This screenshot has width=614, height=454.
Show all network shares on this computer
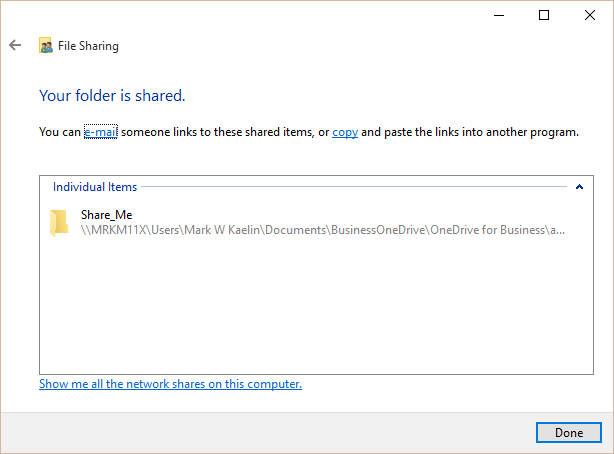170,384
